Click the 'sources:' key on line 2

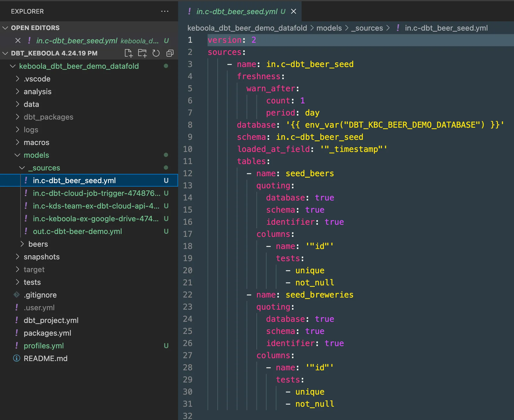(x=227, y=52)
